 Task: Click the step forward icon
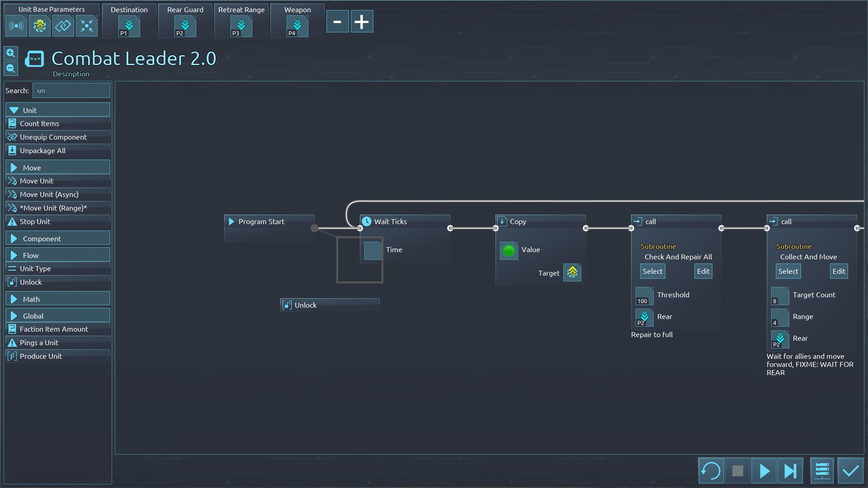(x=790, y=471)
